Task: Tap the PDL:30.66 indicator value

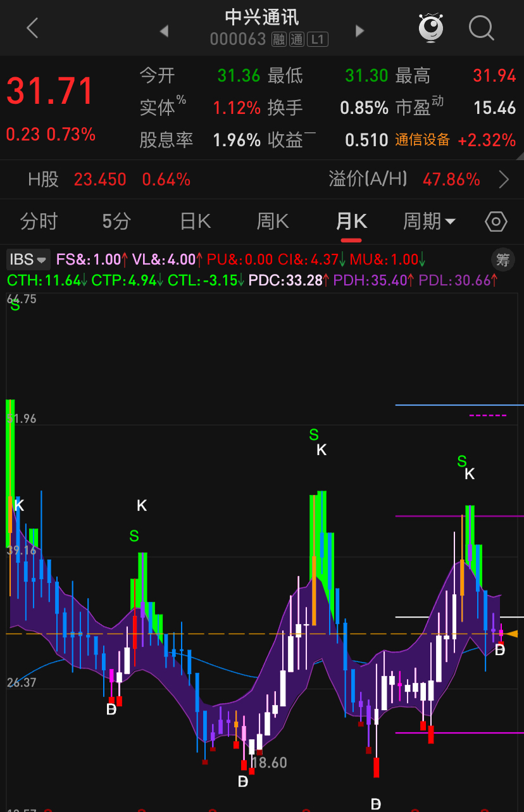Action: (458, 280)
